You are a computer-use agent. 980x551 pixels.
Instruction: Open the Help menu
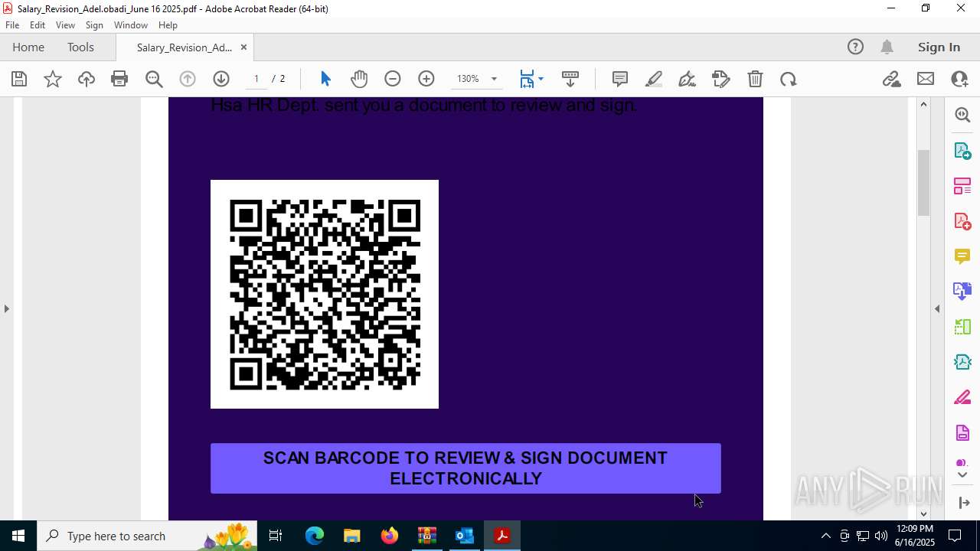click(x=168, y=25)
